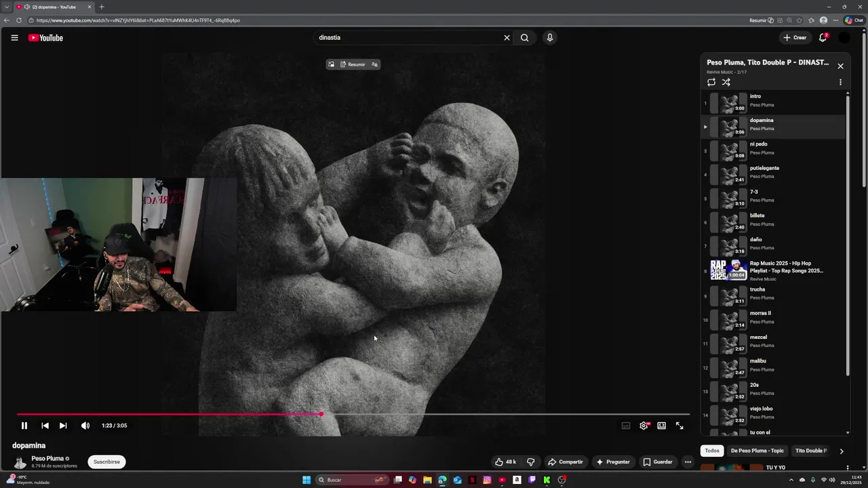868x488 pixels.
Task: Play malibu from the playlist
Action: tap(773, 368)
